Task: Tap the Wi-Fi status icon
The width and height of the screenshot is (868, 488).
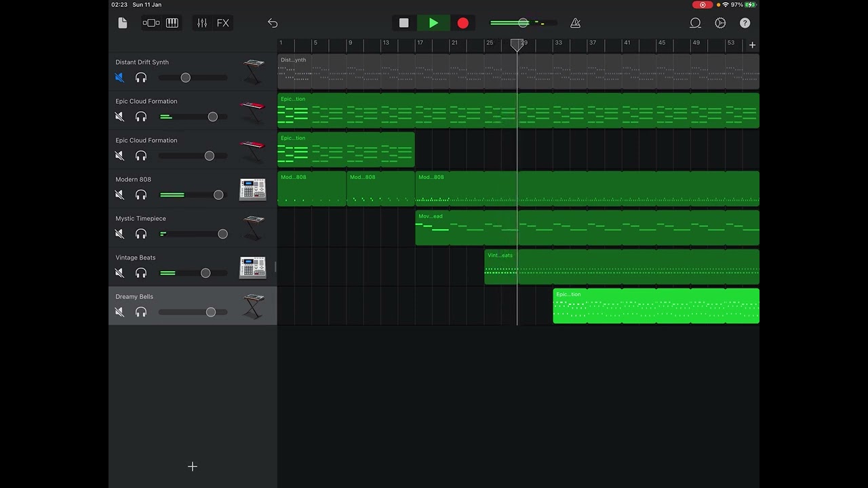Action: click(x=725, y=5)
